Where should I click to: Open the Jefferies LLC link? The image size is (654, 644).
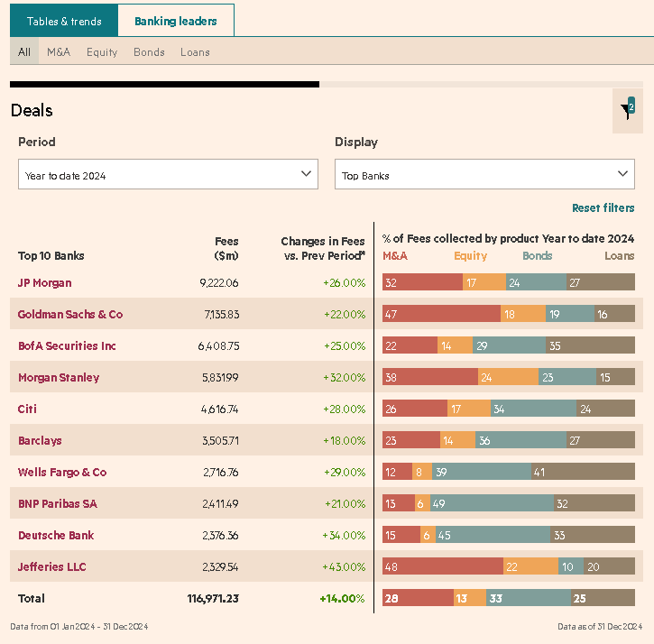pos(51,566)
